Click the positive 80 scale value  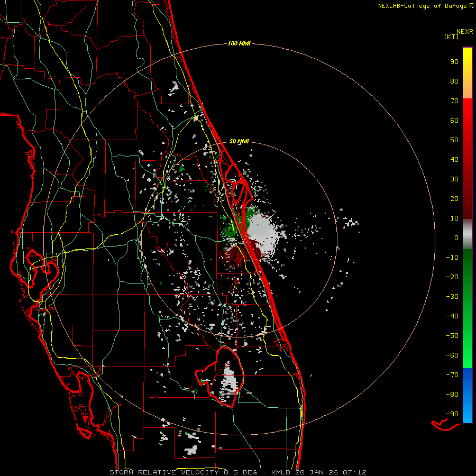point(454,81)
